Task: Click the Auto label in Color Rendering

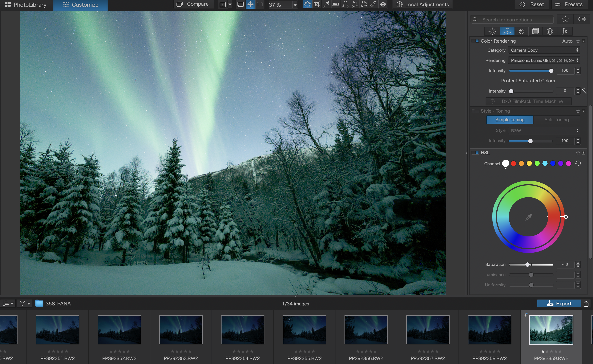Action: [x=567, y=41]
